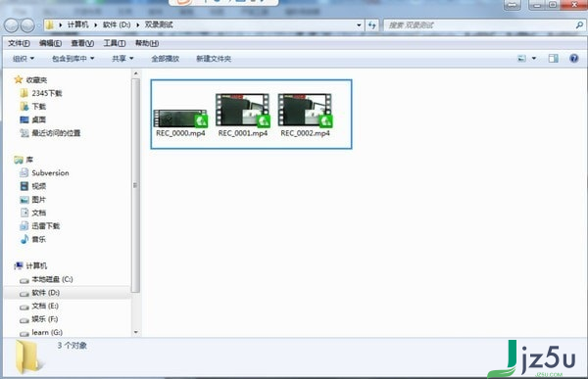Open 本地磁盘 (C:) drive

46,279
